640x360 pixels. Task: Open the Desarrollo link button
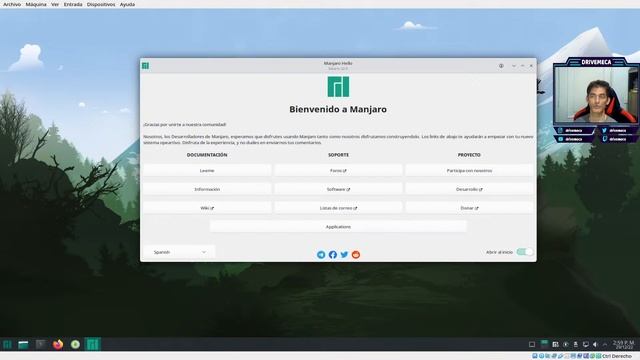(x=469, y=189)
